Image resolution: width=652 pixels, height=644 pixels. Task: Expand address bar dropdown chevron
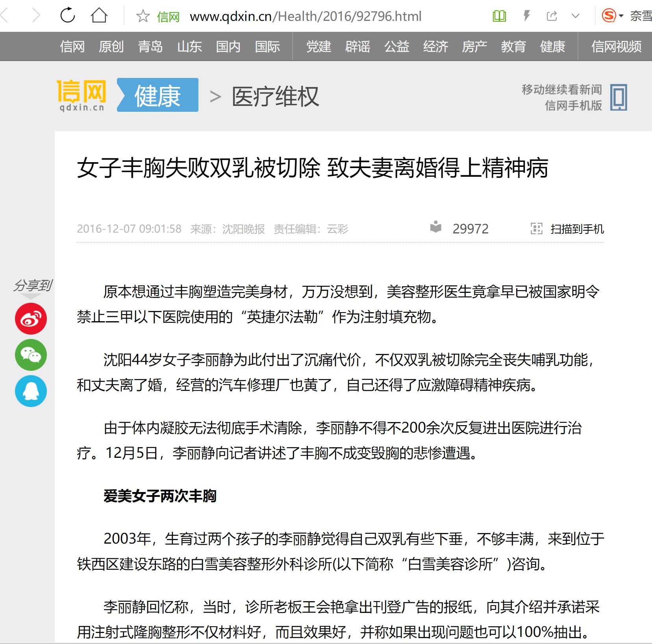[x=576, y=16]
